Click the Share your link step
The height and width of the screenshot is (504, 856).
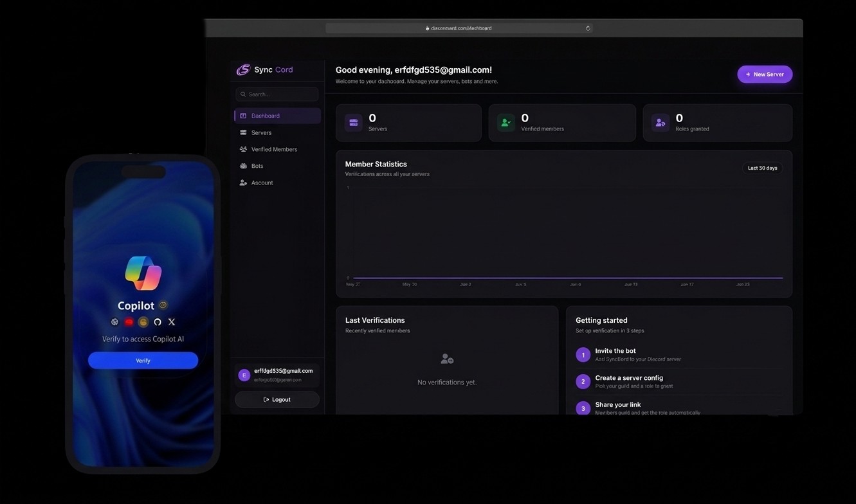pos(678,408)
